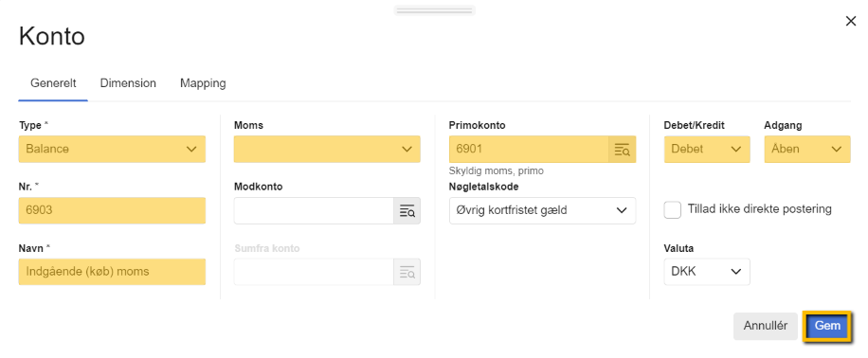Open the Debet/Kredit dropdown
The height and width of the screenshot is (358, 868).
tap(707, 150)
